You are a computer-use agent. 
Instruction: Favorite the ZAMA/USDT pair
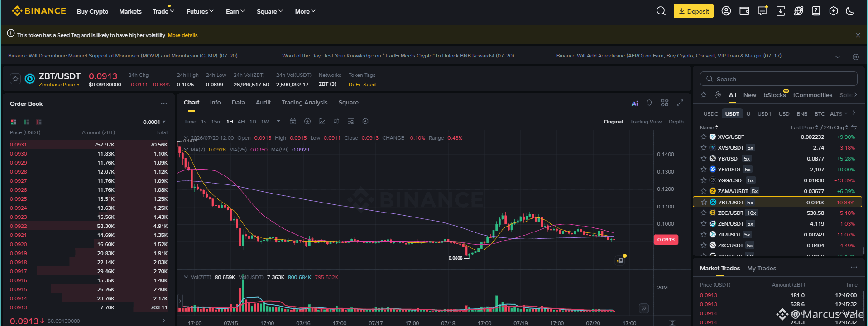pyautogui.click(x=704, y=191)
